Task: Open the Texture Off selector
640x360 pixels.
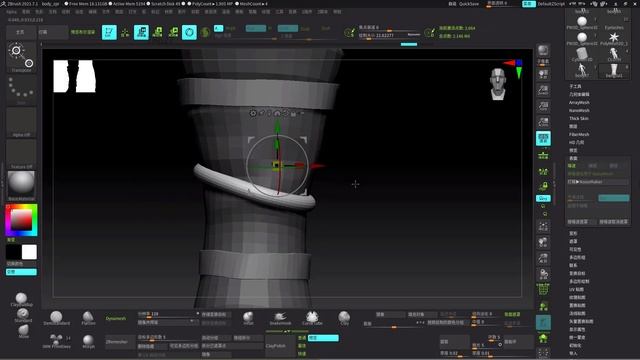Action: point(21,155)
